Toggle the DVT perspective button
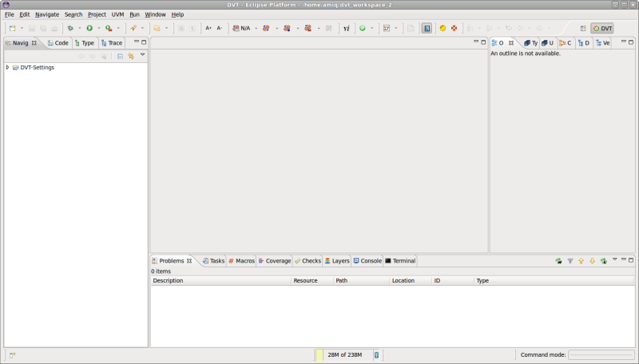 pos(602,28)
